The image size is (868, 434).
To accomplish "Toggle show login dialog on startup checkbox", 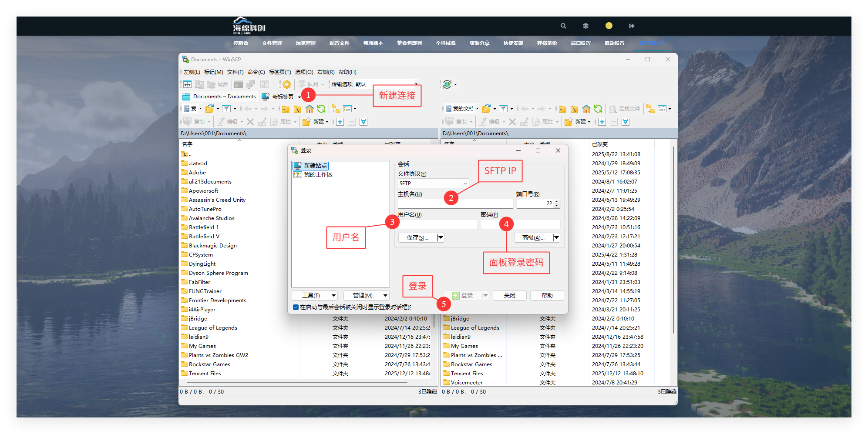I will tap(296, 307).
